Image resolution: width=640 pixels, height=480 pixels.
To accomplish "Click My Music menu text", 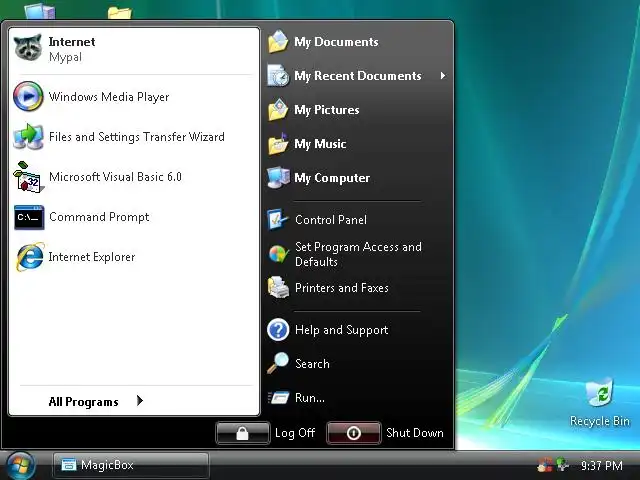I will point(320,144).
